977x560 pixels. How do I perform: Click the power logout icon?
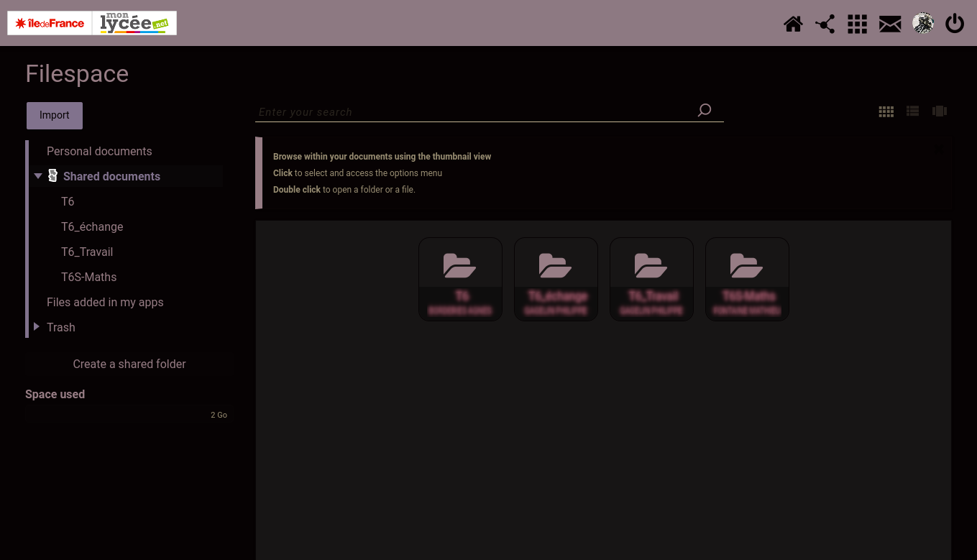[955, 24]
